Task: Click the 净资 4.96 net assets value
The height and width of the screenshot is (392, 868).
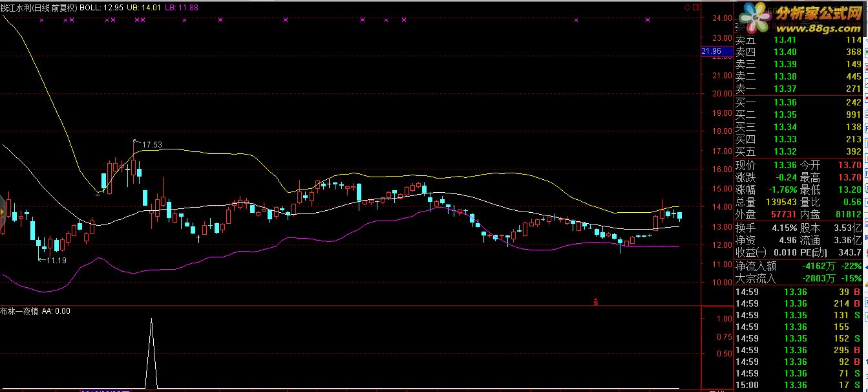Action: pos(765,240)
